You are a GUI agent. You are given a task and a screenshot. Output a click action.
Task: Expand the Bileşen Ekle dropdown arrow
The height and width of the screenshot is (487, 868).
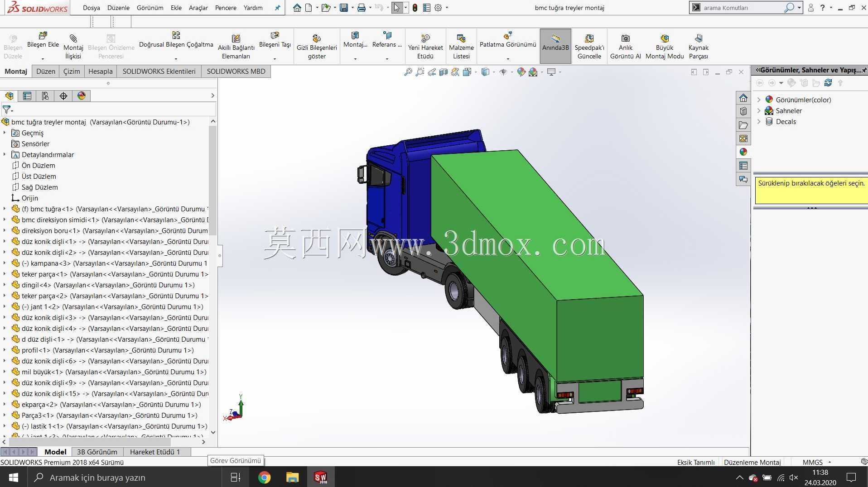coord(43,58)
